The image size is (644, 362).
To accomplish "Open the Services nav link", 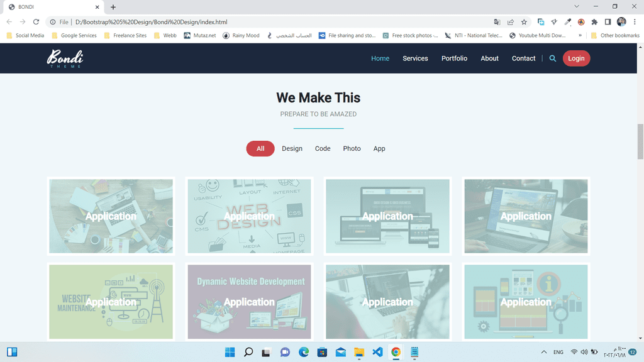I will [415, 58].
